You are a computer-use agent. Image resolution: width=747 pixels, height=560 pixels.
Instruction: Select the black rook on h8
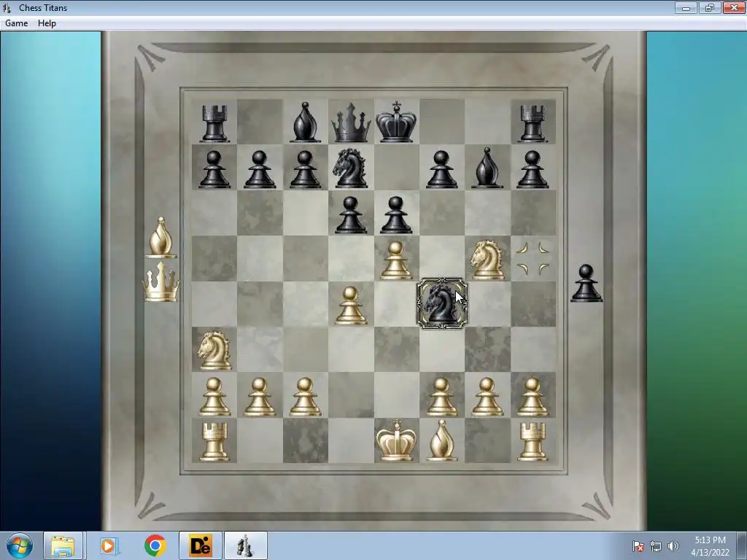click(x=533, y=124)
